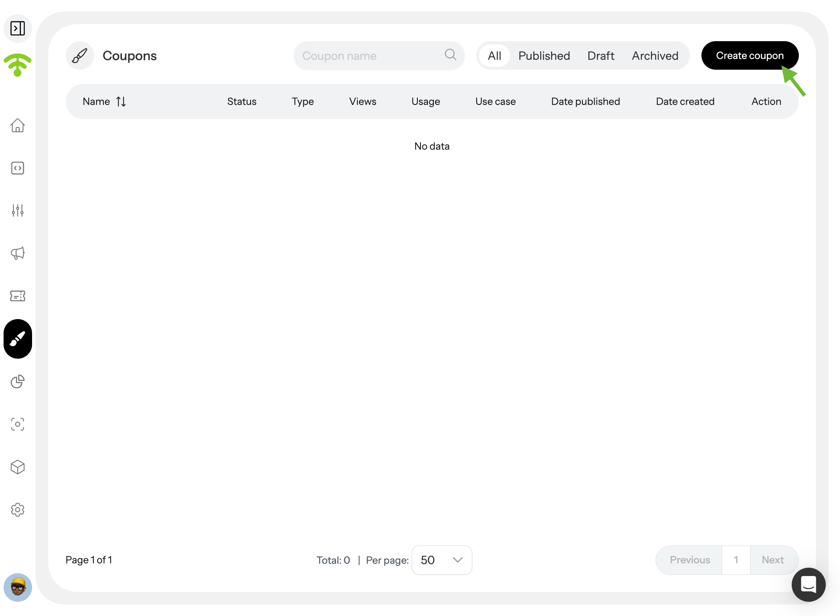This screenshot has height=616, width=840.
Task: Expand the sidebar panel toggle icon
Action: (x=17, y=29)
